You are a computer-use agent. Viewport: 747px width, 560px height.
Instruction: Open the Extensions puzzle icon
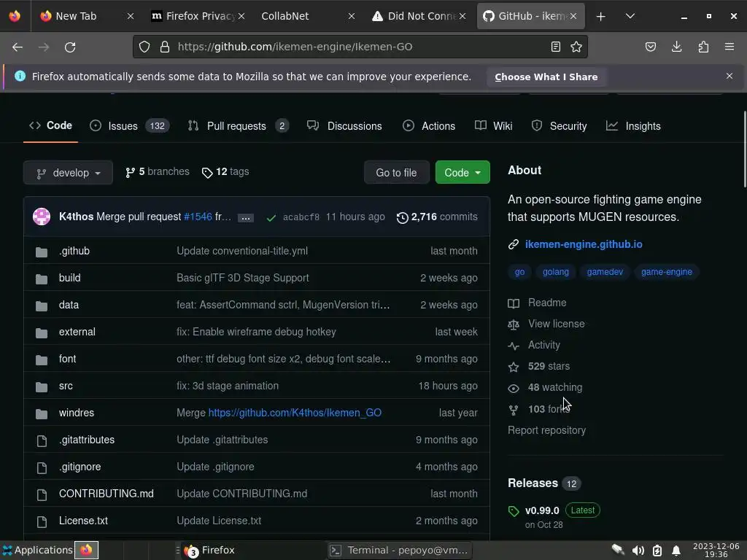point(703,47)
